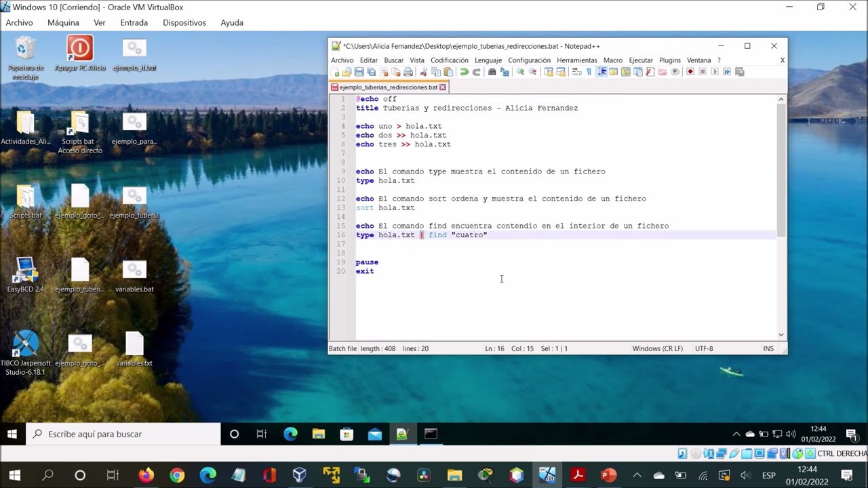Click the UTF-8 encoding status field
Image resolution: width=868 pixels, height=488 pixels.
coord(704,348)
